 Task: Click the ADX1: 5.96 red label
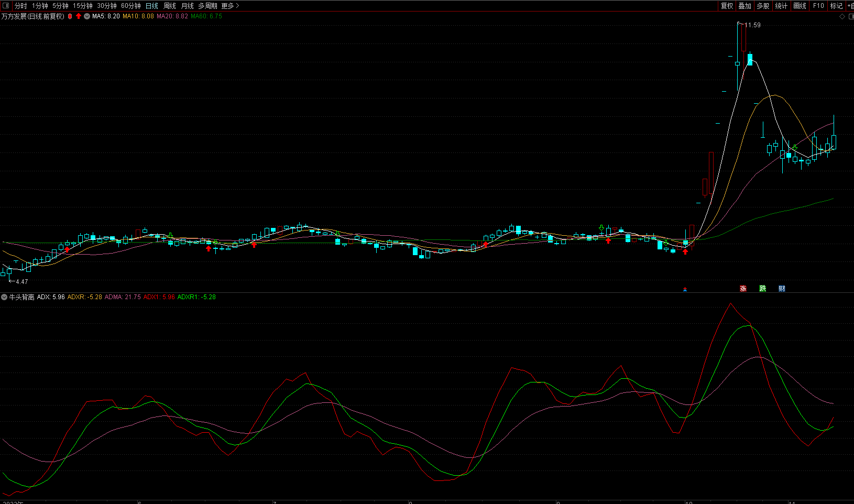point(159,297)
